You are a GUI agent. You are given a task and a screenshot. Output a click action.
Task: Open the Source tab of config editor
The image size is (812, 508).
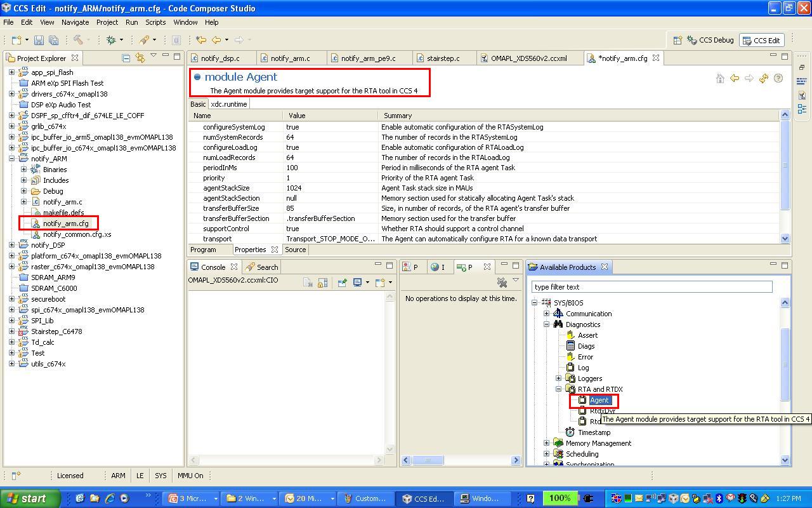[295, 250]
